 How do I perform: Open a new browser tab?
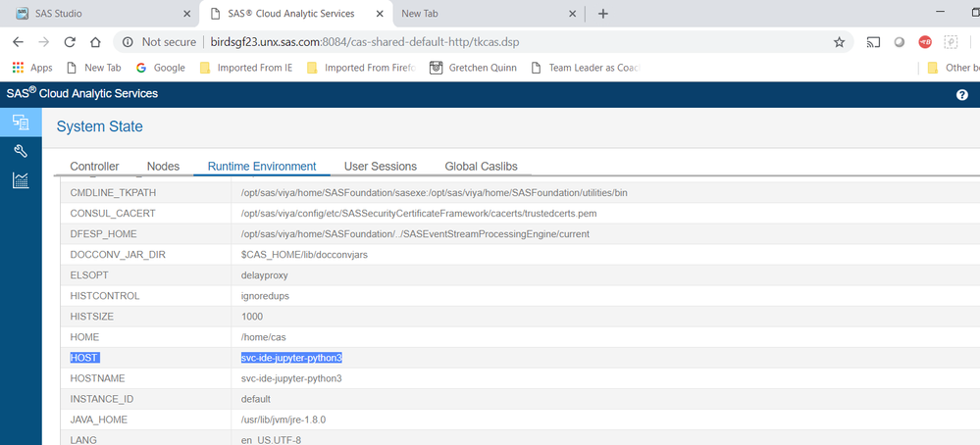tap(602, 14)
